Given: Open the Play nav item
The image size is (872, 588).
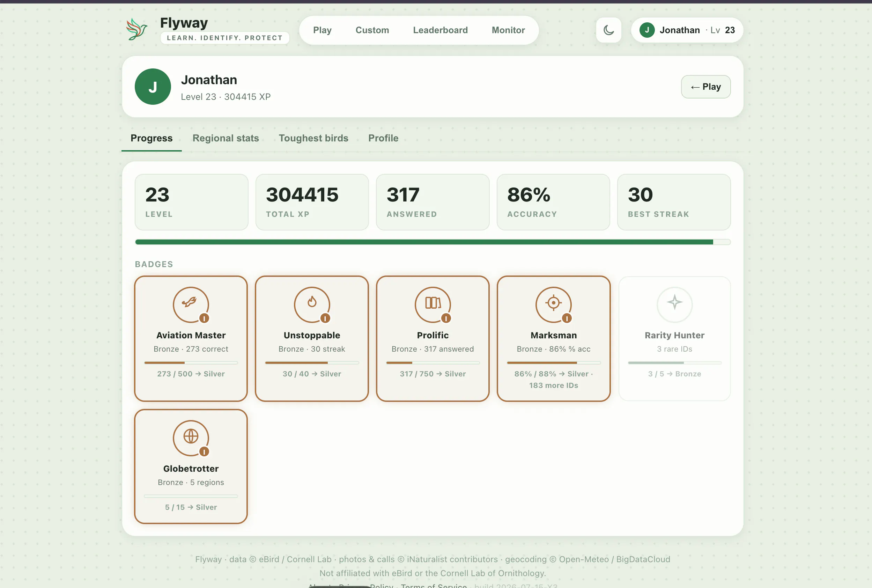Looking at the screenshot, I should point(322,30).
